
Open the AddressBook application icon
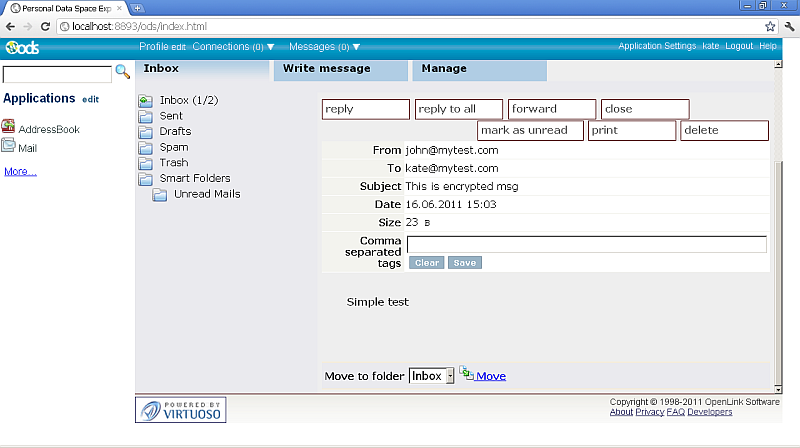point(8,127)
